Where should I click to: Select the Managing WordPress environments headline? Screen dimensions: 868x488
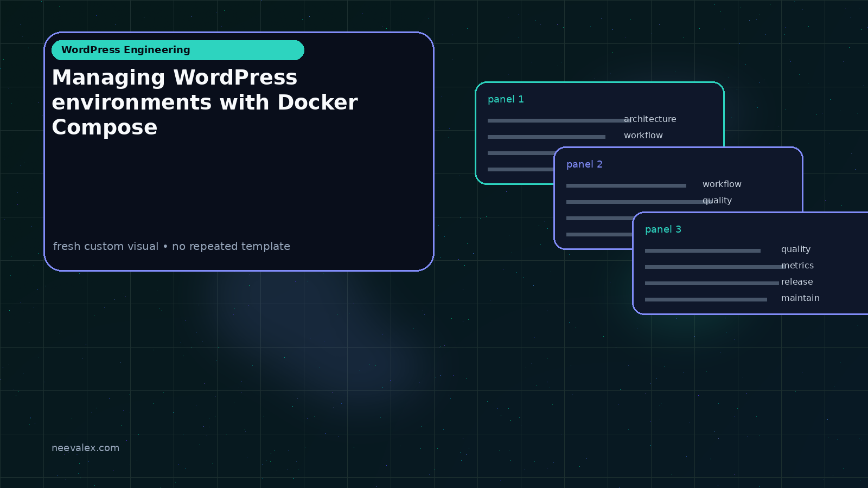(205, 102)
